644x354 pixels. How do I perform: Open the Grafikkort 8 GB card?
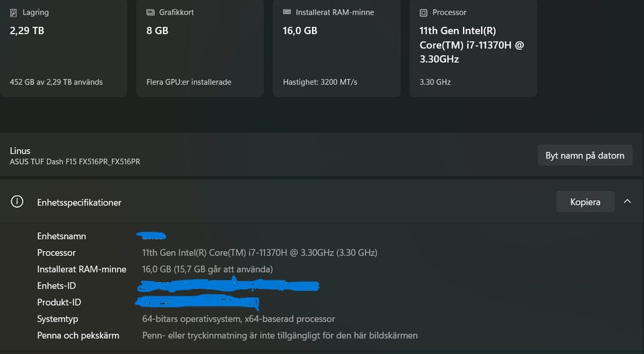pyautogui.click(x=200, y=48)
